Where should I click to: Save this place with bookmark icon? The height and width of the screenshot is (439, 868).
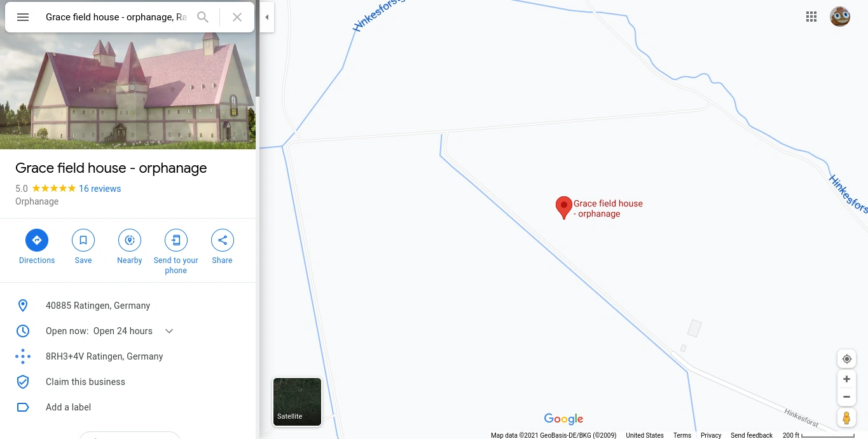click(83, 247)
